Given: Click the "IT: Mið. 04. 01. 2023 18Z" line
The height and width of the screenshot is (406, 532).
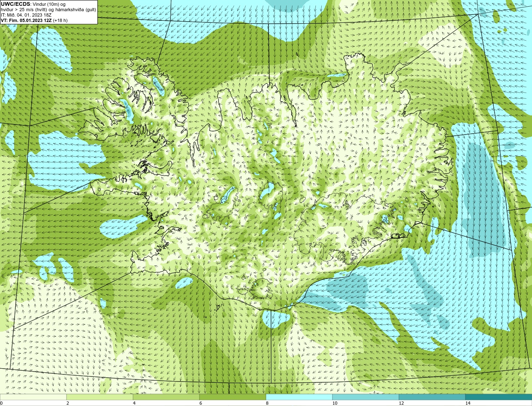Looking at the screenshot, I should [x=26, y=15].
